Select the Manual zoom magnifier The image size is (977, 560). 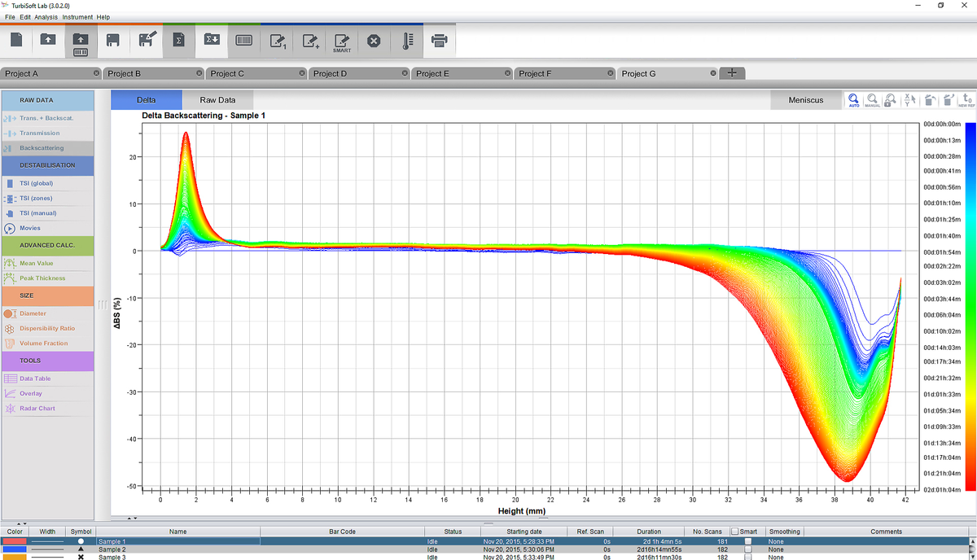[x=872, y=99]
